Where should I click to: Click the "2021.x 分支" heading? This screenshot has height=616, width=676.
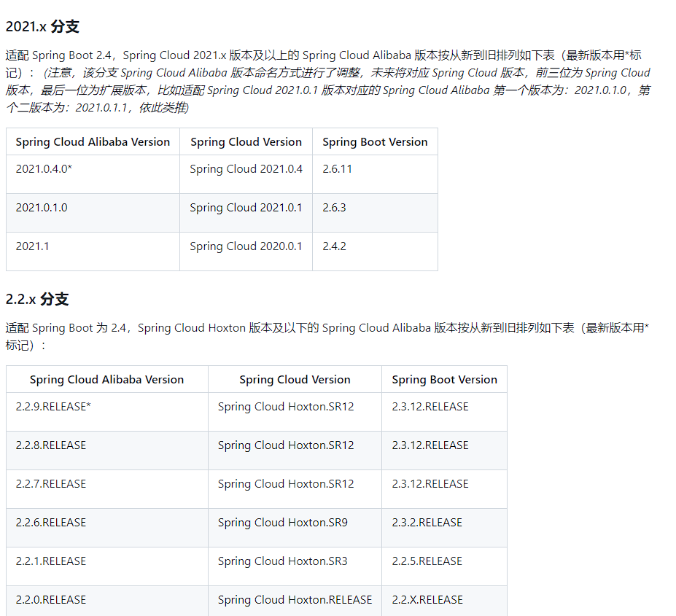(x=42, y=27)
